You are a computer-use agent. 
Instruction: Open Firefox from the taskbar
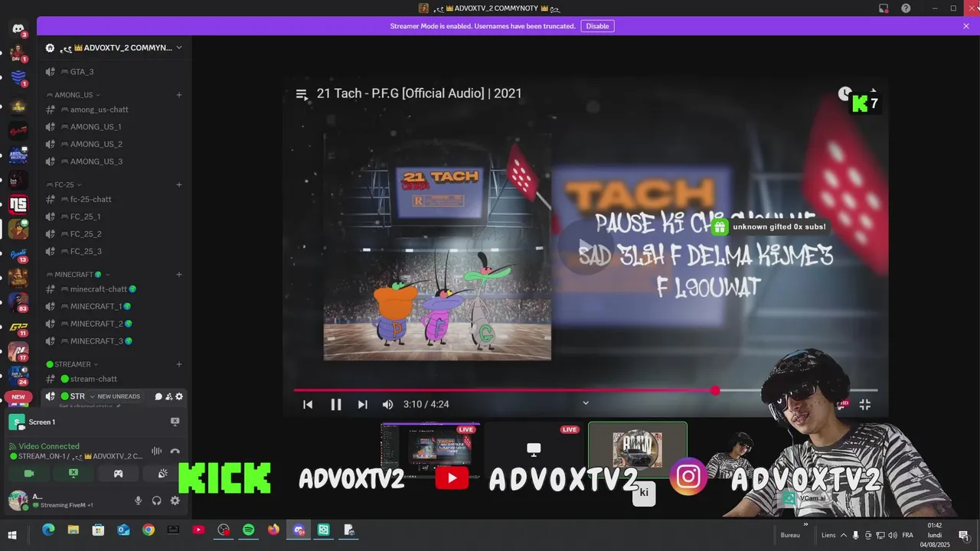[273, 530]
